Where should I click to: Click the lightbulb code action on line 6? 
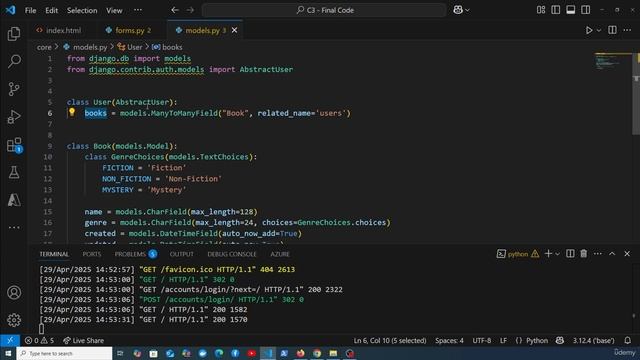tap(72, 112)
